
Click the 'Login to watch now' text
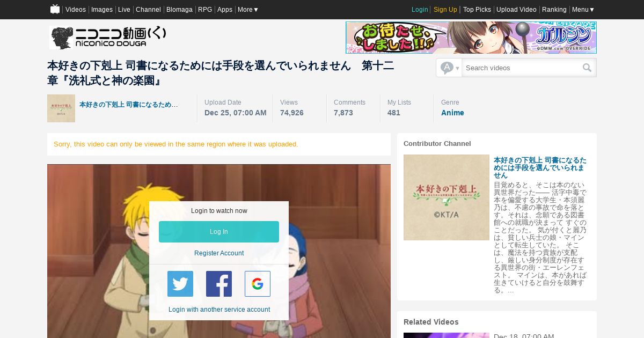219,211
